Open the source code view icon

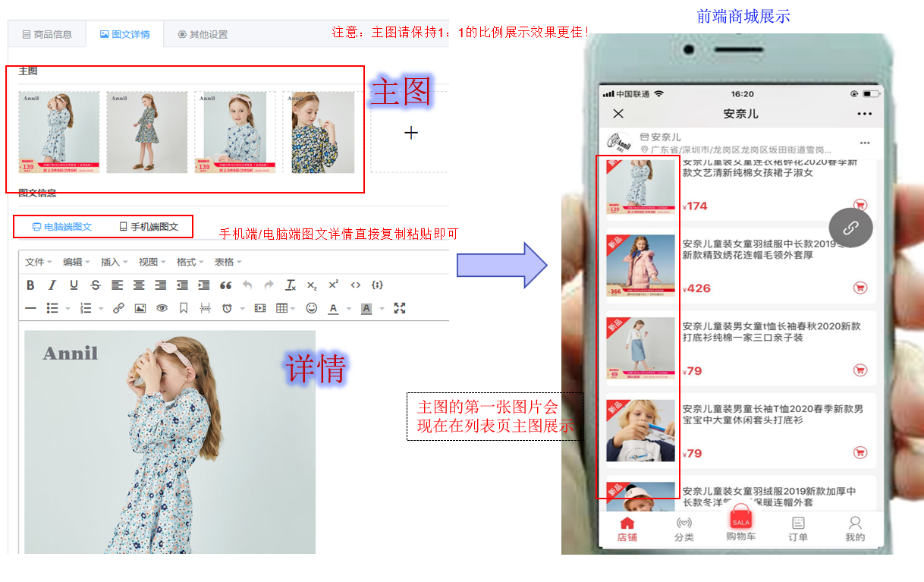click(x=355, y=285)
